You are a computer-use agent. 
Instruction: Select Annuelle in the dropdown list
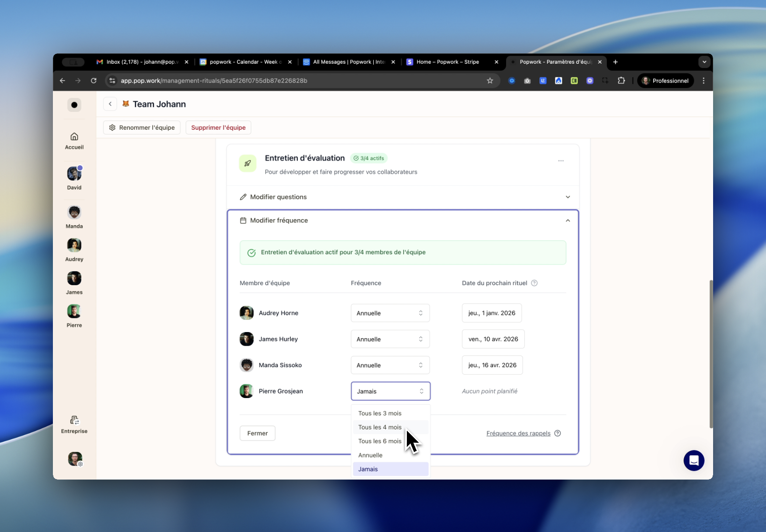pyautogui.click(x=390, y=455)
